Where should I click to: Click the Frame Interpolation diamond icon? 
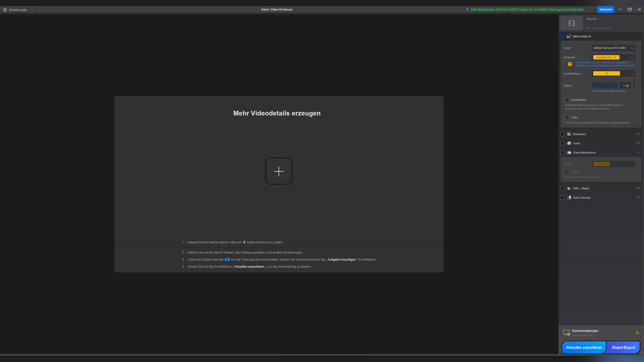point(569,153)
